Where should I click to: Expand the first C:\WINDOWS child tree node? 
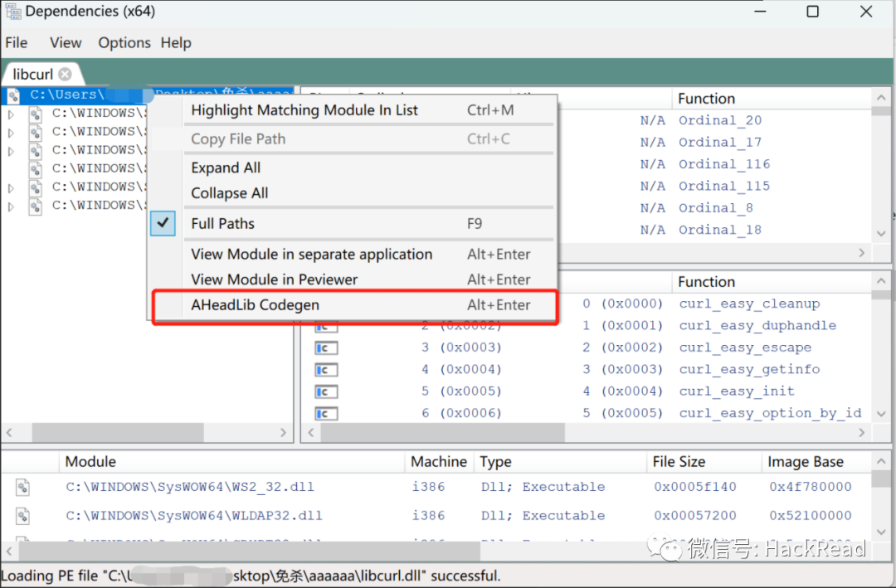[x=11, y=114]
